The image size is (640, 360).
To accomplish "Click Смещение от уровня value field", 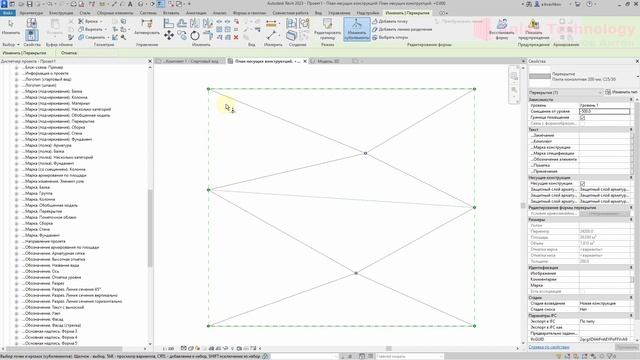I will pos(604,111).
